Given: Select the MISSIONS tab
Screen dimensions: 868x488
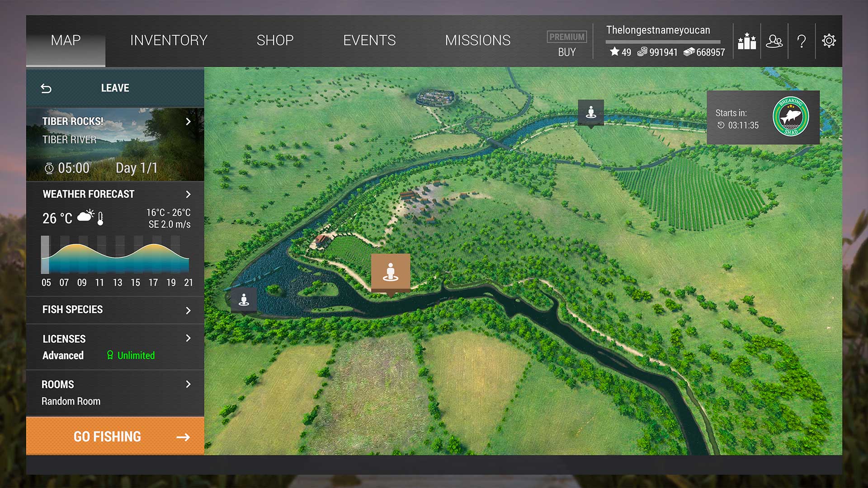Looking at the screenshot, I should pyautogui.click(x=477, y=40).
